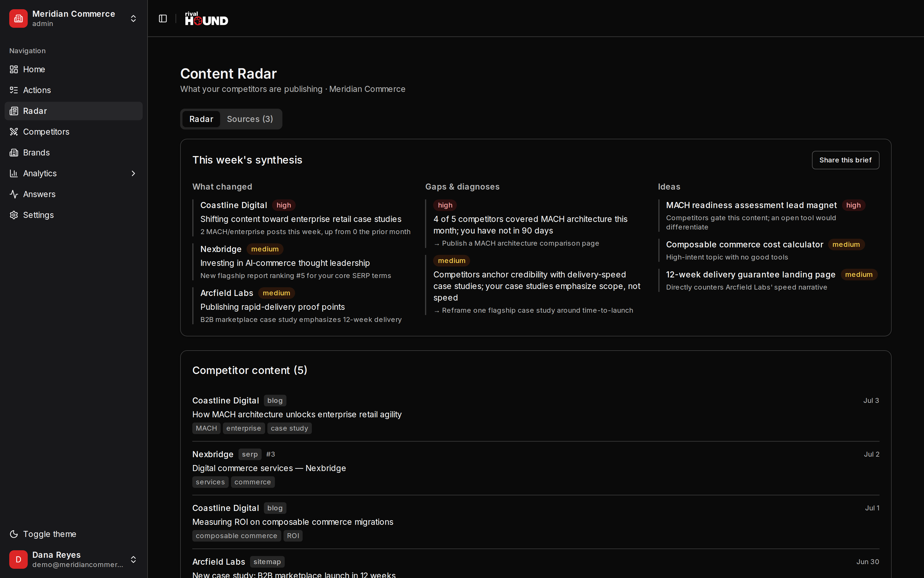Open 'New case study: B2B marketplace launch' entry
Viewport: 924px width, 578px height.
294,575
